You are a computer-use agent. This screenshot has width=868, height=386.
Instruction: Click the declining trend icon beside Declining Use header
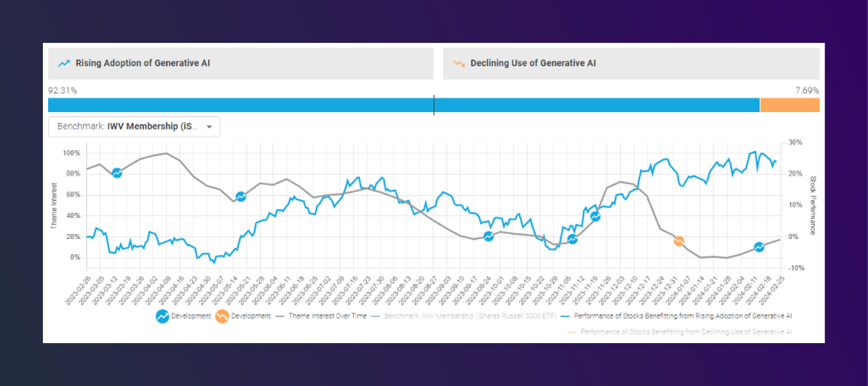coord(458,63)
